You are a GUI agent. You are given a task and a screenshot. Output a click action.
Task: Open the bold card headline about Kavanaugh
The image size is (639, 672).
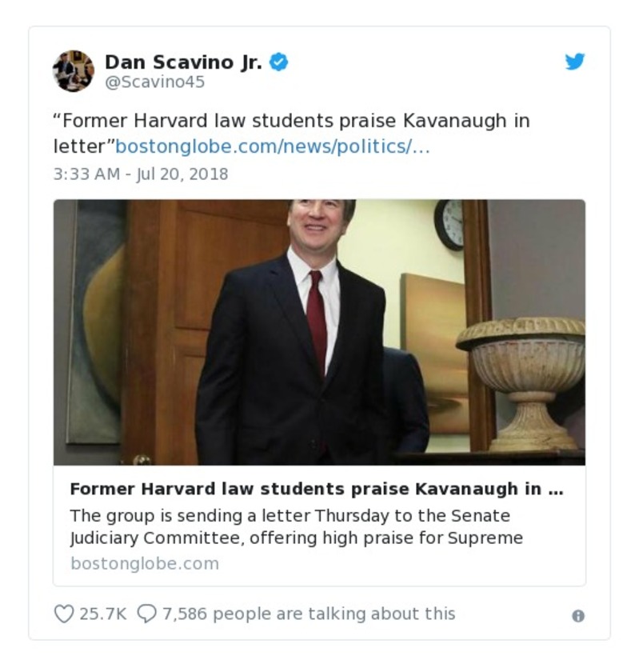point(317,490)
